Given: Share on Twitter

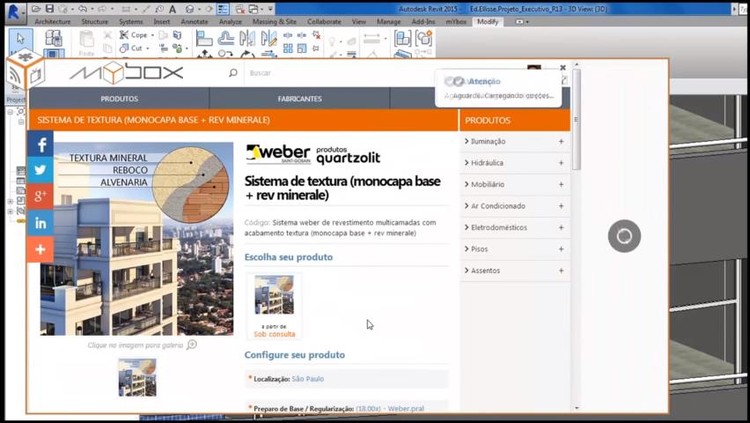Looking at the screenshot, I should point(40,170).
